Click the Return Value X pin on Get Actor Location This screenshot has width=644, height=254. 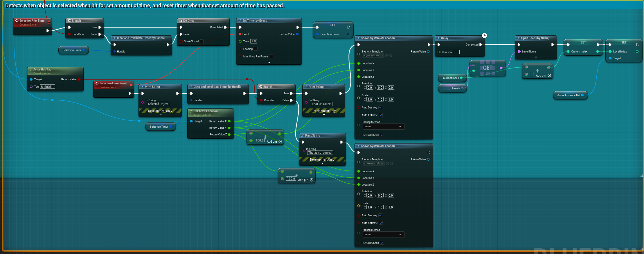(x=229, y=121)
